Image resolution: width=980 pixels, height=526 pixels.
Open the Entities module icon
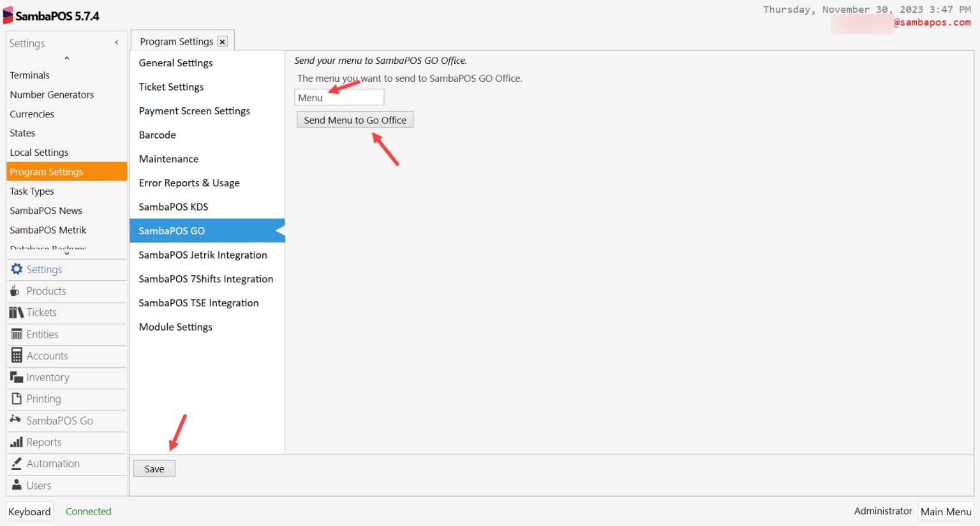[x=17, y=334]
